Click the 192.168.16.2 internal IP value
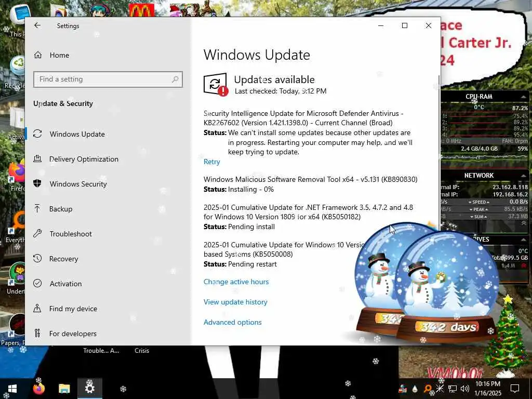Screen dimensions: 532x399 510,194
